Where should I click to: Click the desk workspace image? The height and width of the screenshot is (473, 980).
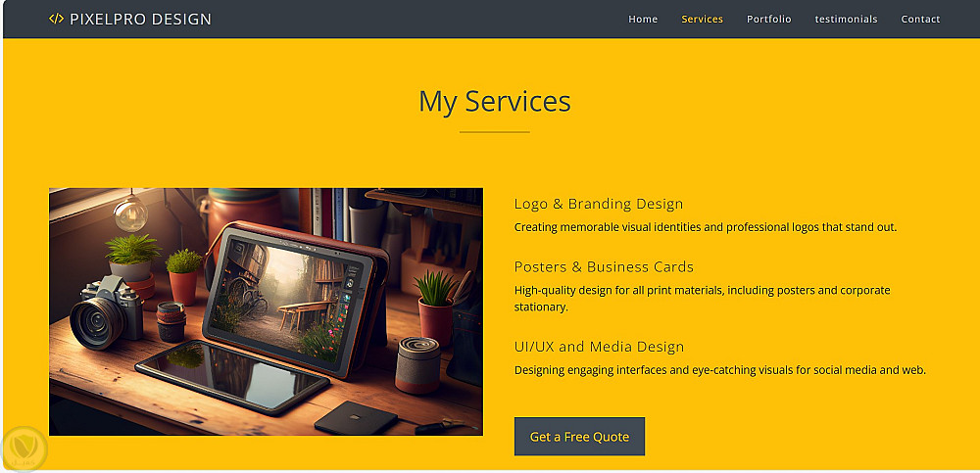click(266, 311)
